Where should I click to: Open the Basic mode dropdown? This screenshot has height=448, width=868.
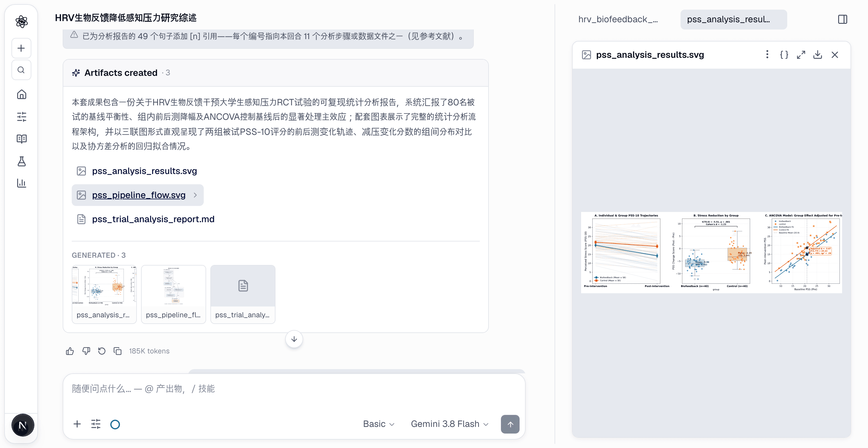point(379,424)
